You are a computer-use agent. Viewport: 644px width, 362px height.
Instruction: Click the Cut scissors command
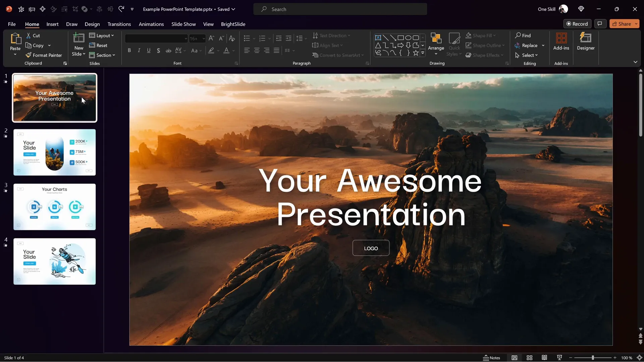33,36
